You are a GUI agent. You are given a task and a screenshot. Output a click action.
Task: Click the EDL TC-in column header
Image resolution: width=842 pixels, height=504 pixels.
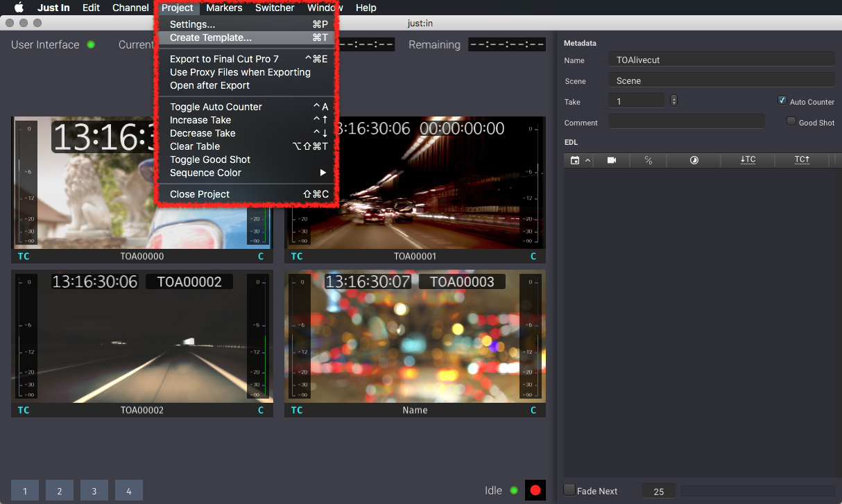(748, 160)
